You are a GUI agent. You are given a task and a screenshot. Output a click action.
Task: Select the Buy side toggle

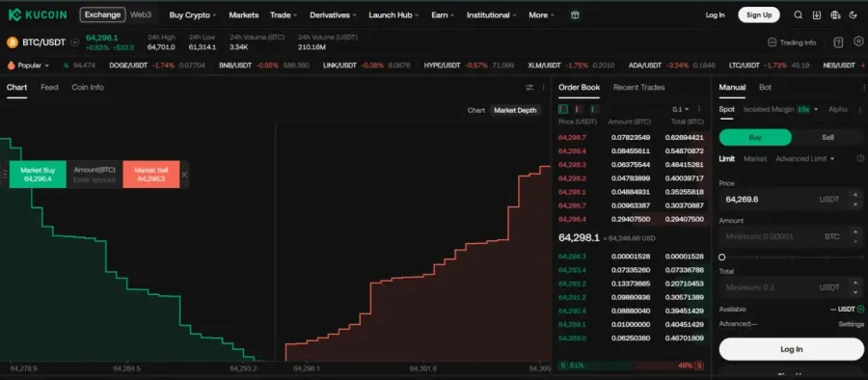(755, 137)
